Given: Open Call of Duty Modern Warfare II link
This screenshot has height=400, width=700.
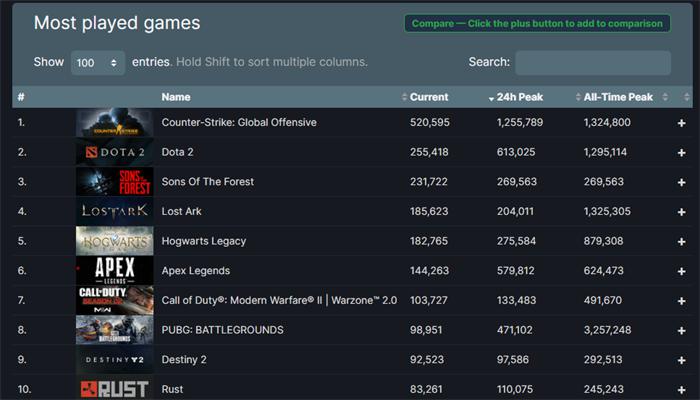Looking at the screenshot, I should 279,300.
